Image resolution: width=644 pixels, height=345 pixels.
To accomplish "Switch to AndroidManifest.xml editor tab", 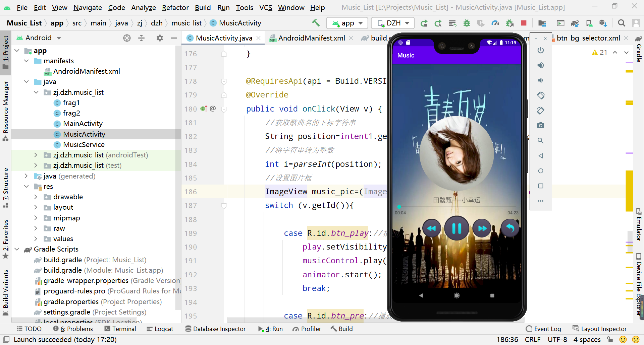I will [x=311, y=38].
